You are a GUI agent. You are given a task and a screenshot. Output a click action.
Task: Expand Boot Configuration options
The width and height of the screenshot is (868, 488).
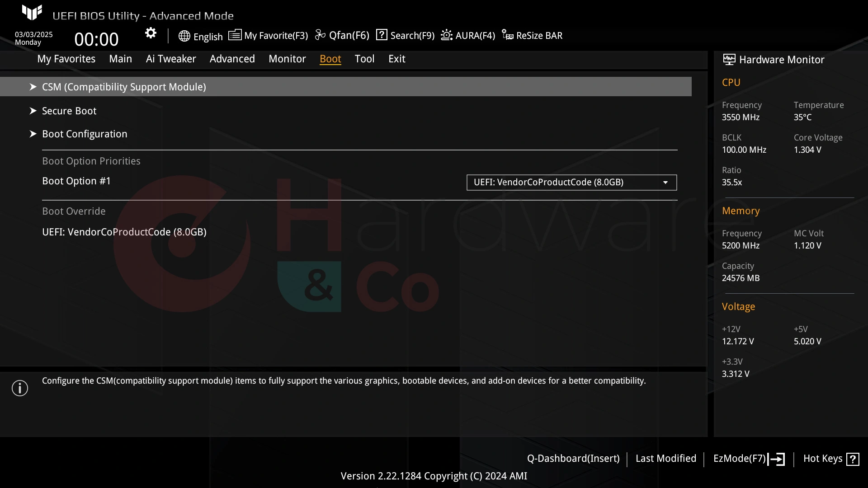[x=84, y=133]
